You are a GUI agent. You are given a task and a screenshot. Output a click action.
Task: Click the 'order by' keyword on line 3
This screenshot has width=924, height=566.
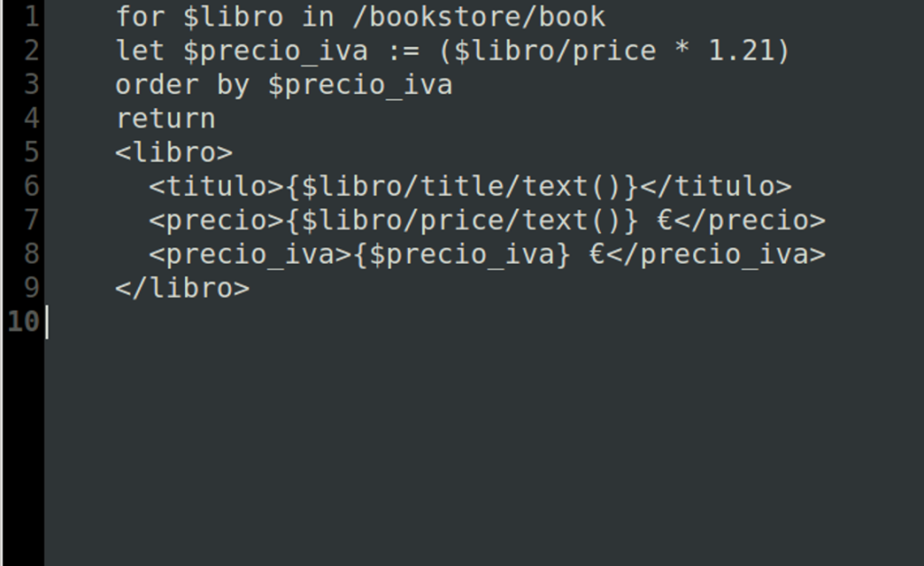(x=182, y=86)
